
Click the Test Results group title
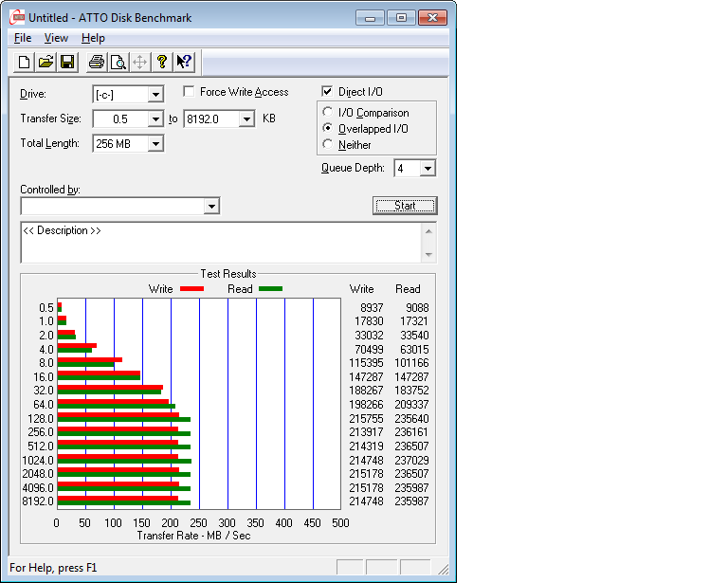tap(227, 274)
